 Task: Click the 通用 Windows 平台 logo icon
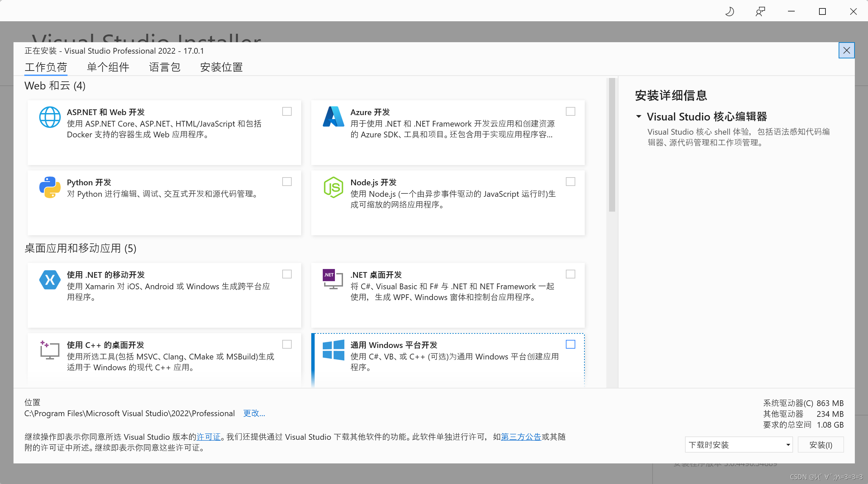[333, 350]
